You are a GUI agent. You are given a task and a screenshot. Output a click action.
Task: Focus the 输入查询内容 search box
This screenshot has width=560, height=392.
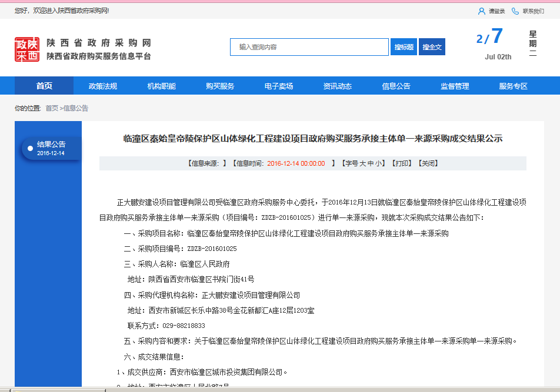(309, 47)
